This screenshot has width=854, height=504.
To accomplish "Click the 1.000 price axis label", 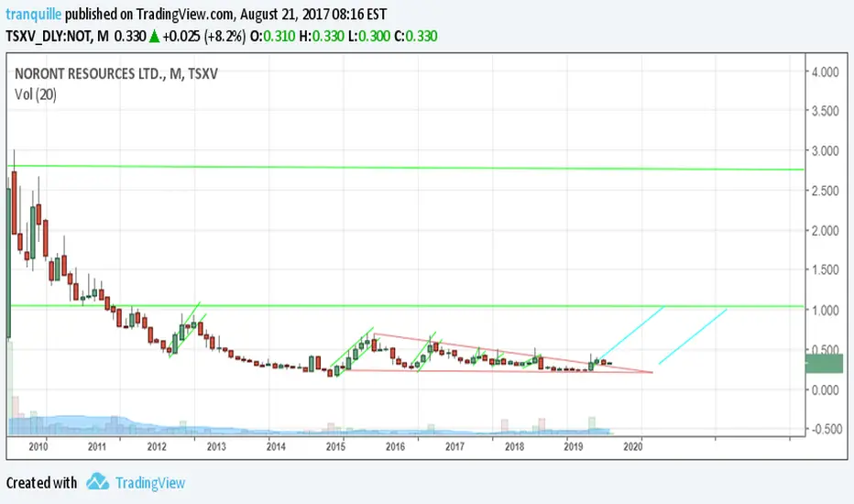I will click(x=825, y=310).
